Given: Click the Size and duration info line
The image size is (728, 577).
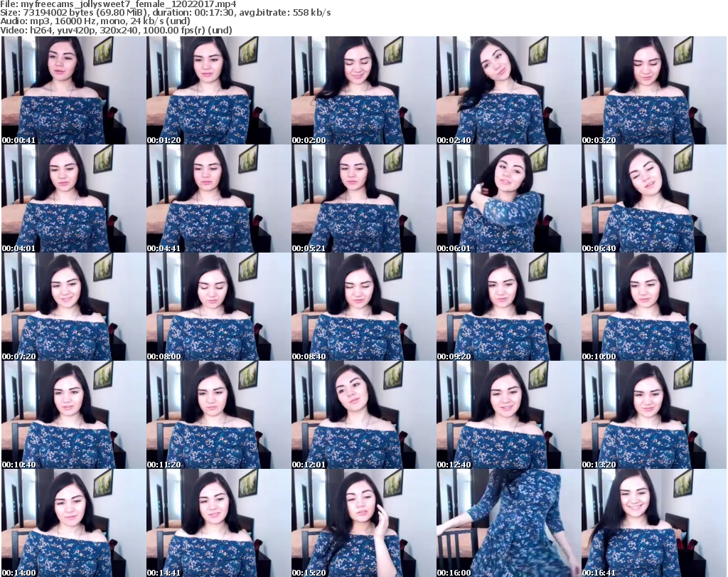Looking at the screenshot, I should [165, 13].
